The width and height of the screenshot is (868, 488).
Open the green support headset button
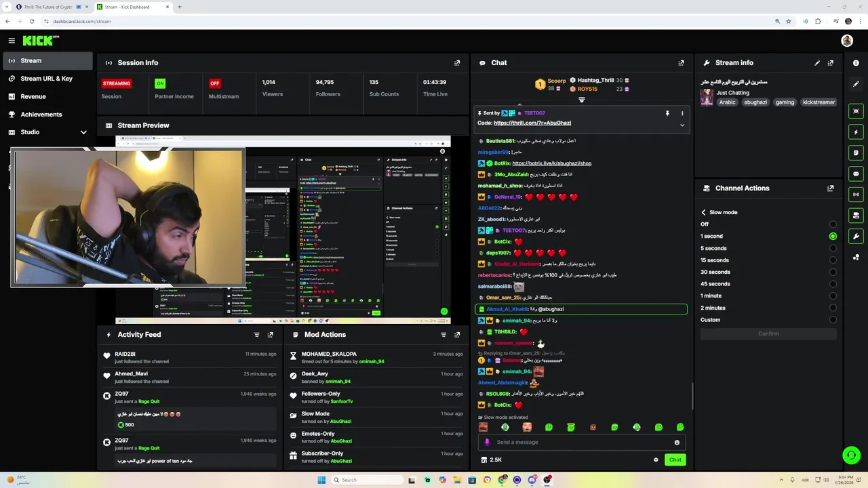point(850,455)
